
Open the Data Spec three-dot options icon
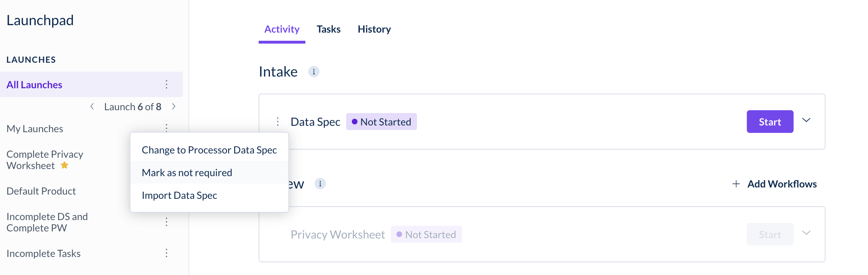click(x=278, y=122)
